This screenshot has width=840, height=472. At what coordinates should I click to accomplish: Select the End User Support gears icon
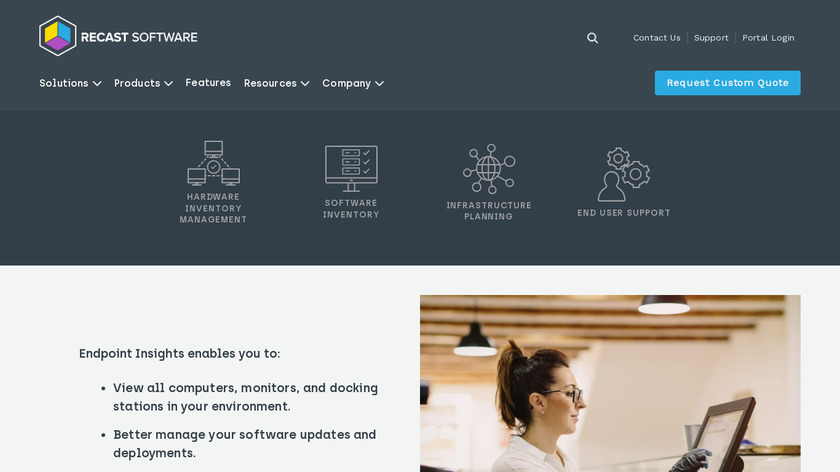click(x=624, y=174)
